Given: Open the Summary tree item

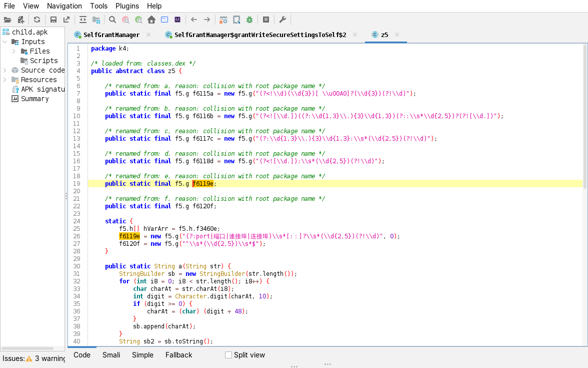Looking at the screenshot, I should click(35, 99).
